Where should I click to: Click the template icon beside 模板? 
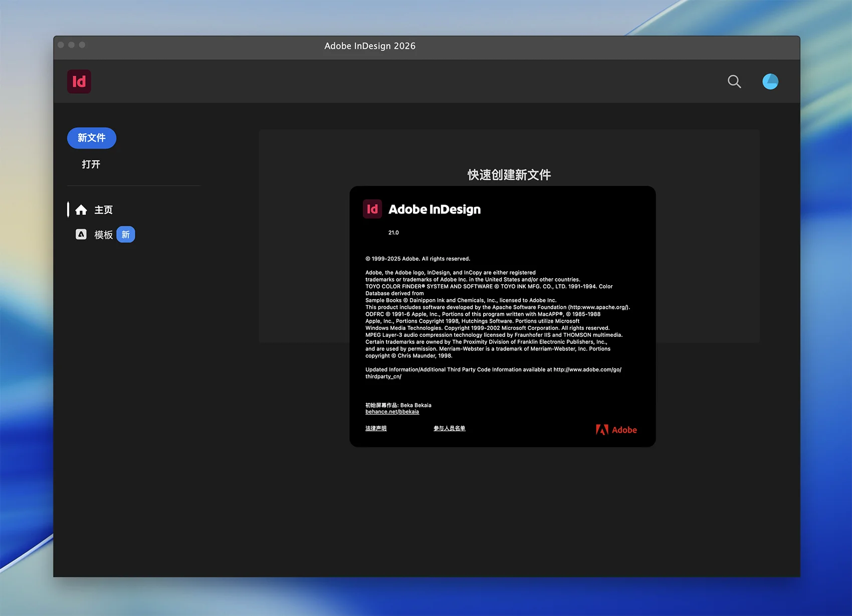point(81,235)
